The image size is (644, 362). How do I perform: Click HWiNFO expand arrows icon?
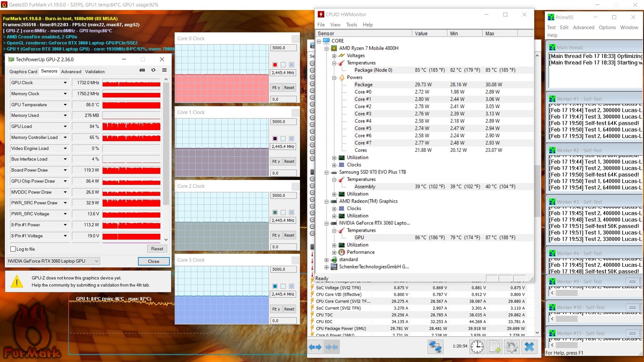click(315, 347)
